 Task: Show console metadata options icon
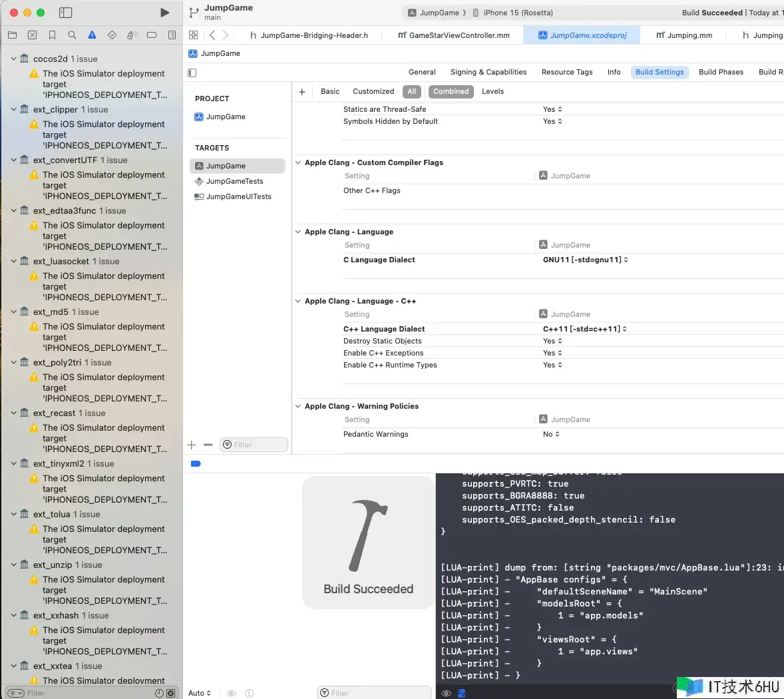tap(461, 693)
